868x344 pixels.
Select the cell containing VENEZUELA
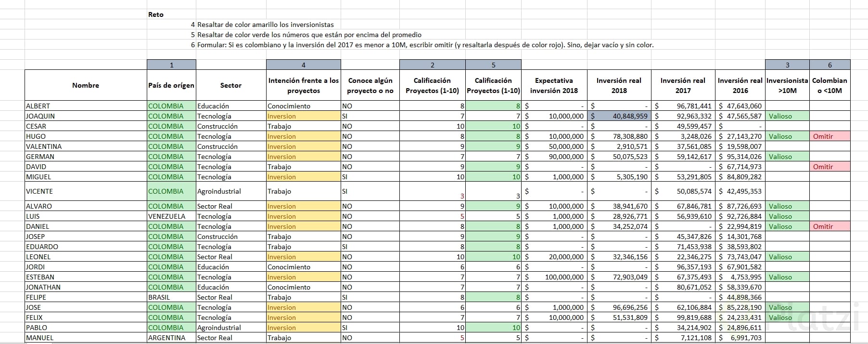[166, 216]
